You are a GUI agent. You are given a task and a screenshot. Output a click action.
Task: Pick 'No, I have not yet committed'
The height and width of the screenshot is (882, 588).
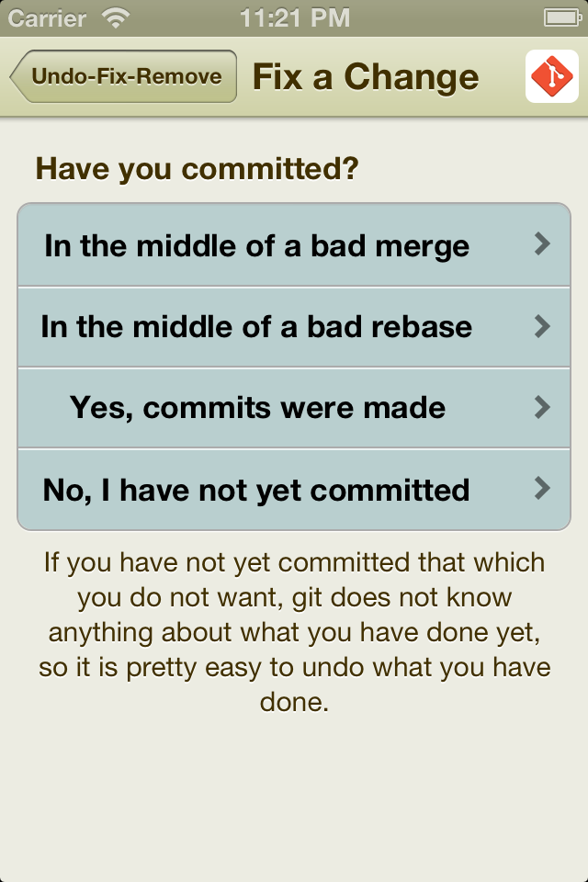coord(256,490)
